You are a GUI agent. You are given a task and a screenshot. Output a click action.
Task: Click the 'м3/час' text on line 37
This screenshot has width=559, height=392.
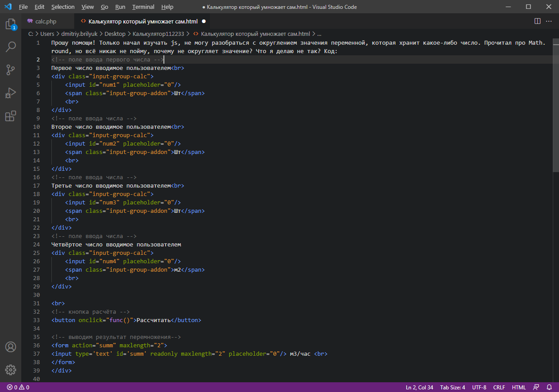click(x=300, y=354)
